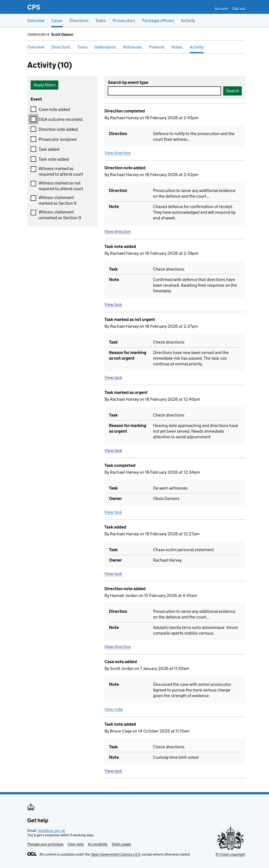Screen dimensions: 269x868
Task: Click the OGL logo in footer
Action: click(x=32, y=854)
